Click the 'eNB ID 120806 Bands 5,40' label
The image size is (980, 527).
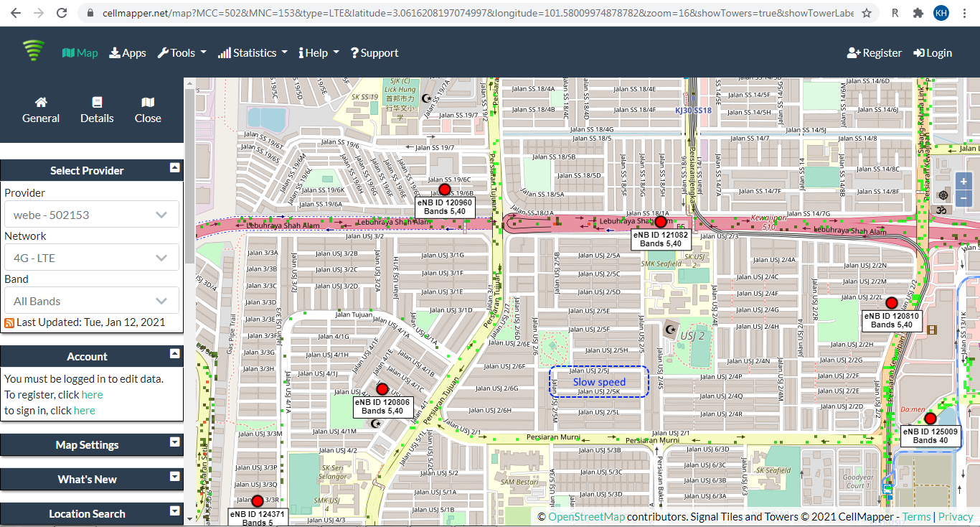(382, 406)
